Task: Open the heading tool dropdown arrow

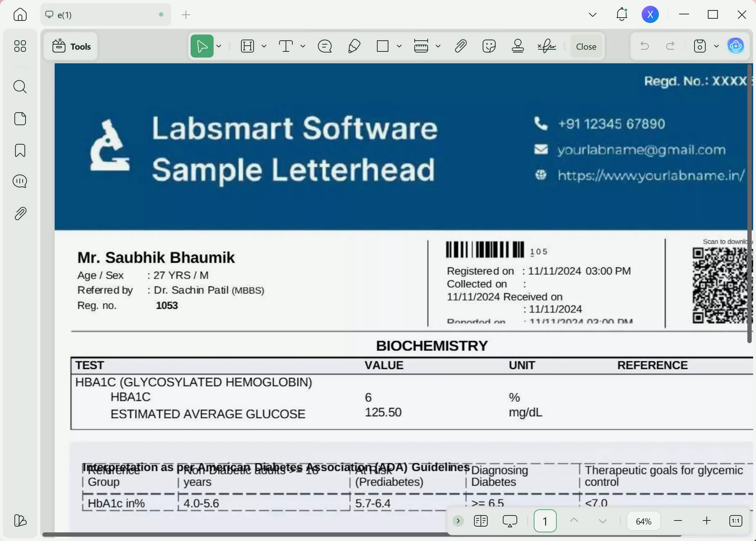Action: point(264,46)
